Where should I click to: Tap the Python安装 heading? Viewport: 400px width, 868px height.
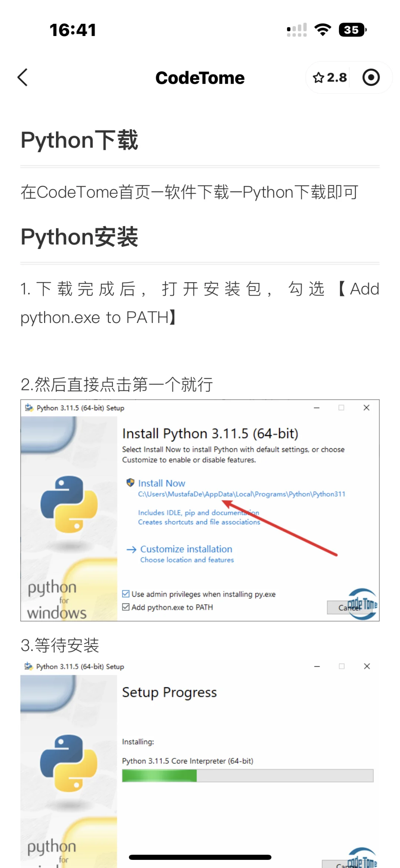pyautogui.click(x=79, y=237)
